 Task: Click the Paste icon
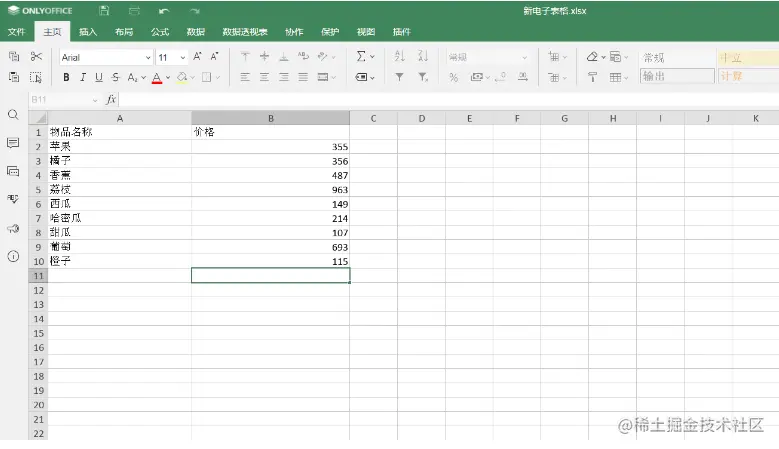14,77
